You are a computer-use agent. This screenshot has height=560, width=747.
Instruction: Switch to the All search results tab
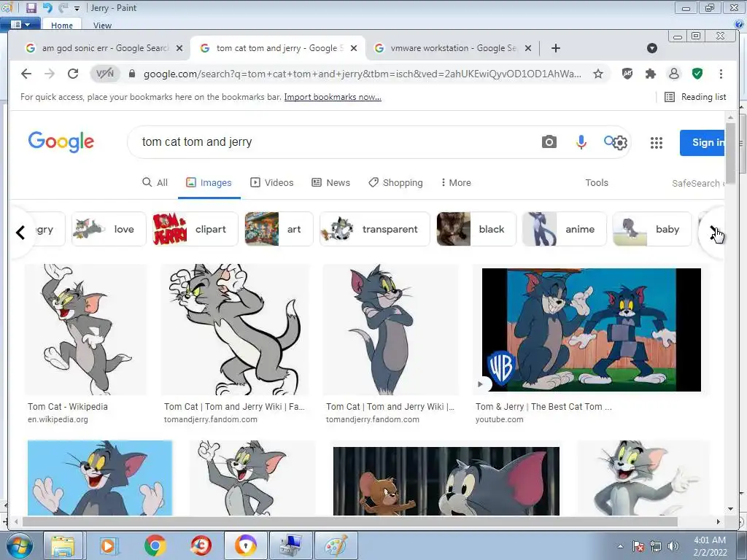tap(155, 182)
